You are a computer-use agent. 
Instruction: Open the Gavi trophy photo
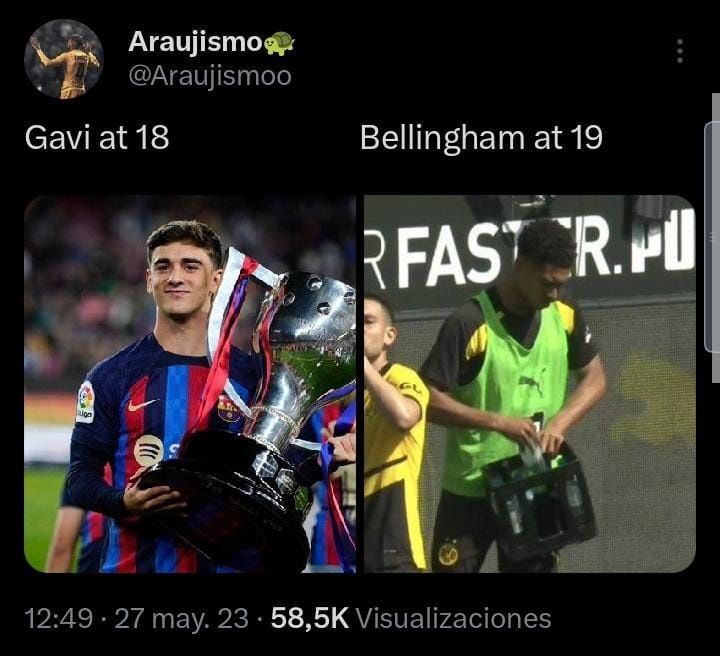(190, 384)
